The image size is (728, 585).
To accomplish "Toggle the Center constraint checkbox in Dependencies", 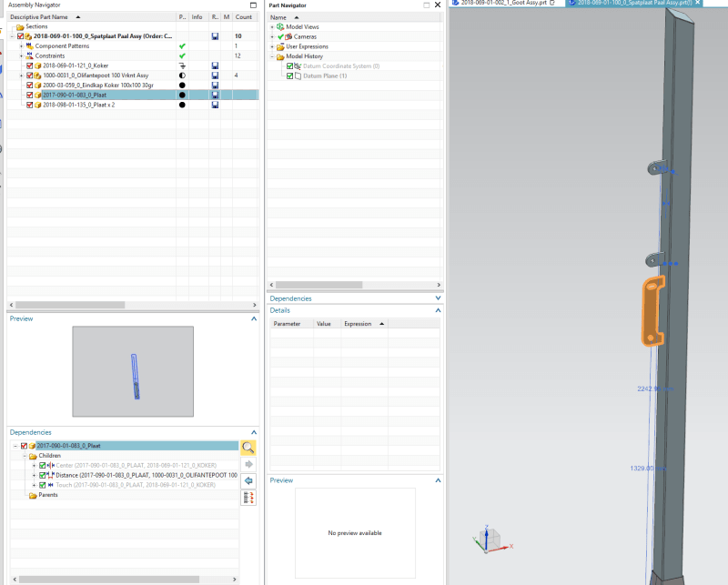I will (43, 465).
